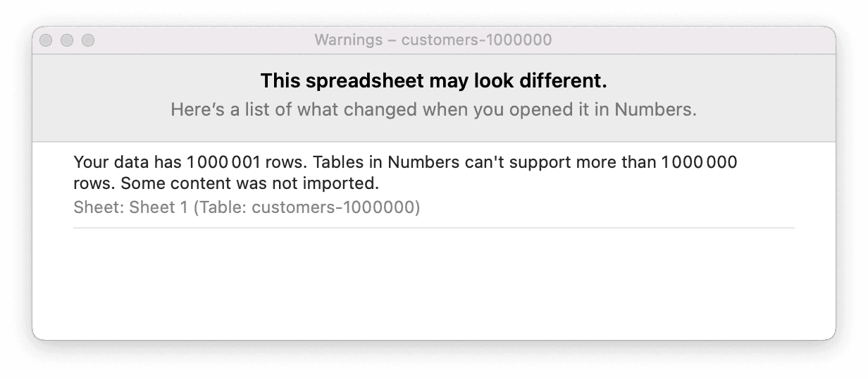Click the window title Warnings – customers-1000000
The image size is (868, 378).
[x=433, y=40]
